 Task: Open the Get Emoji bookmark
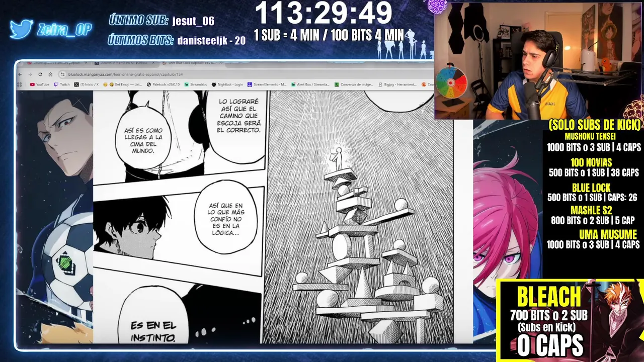coord(122,84)
